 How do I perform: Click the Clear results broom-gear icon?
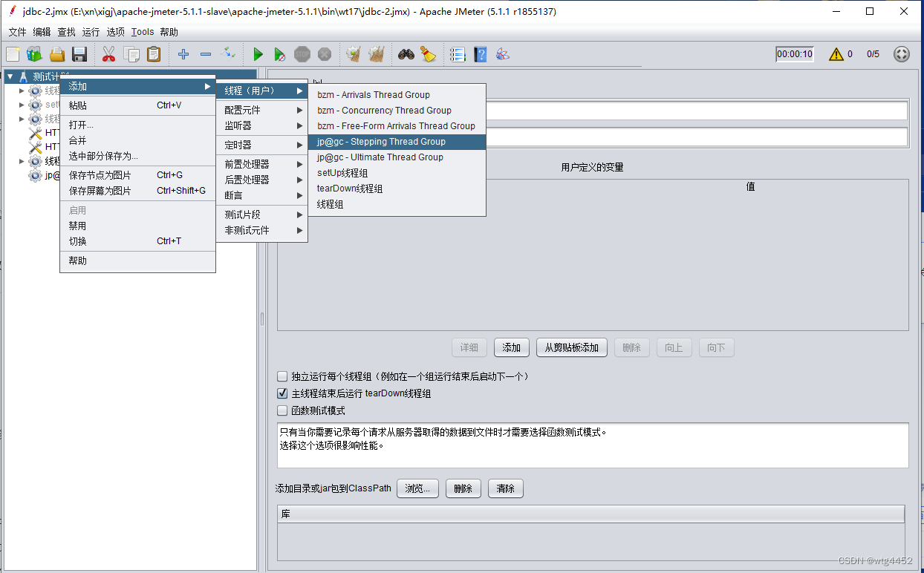pos(354,54)
